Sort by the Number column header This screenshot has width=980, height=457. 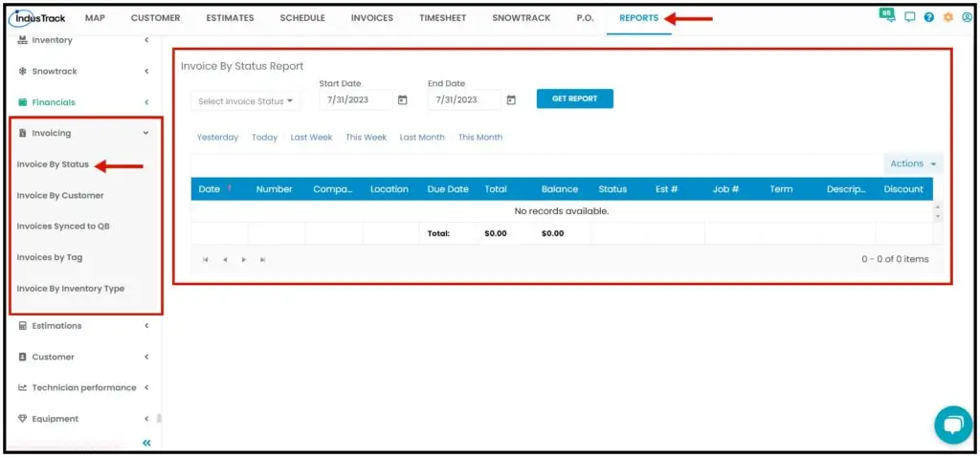click(275, 189)
